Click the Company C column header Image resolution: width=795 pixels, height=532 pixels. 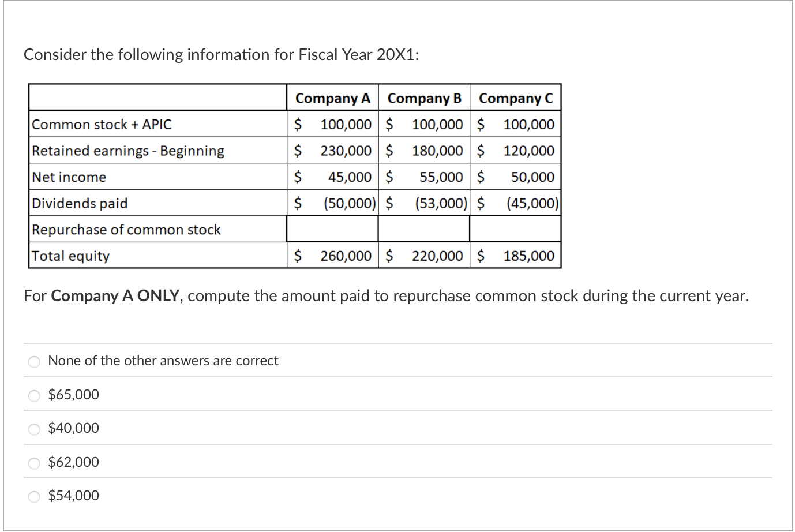(x=516, y=98)
